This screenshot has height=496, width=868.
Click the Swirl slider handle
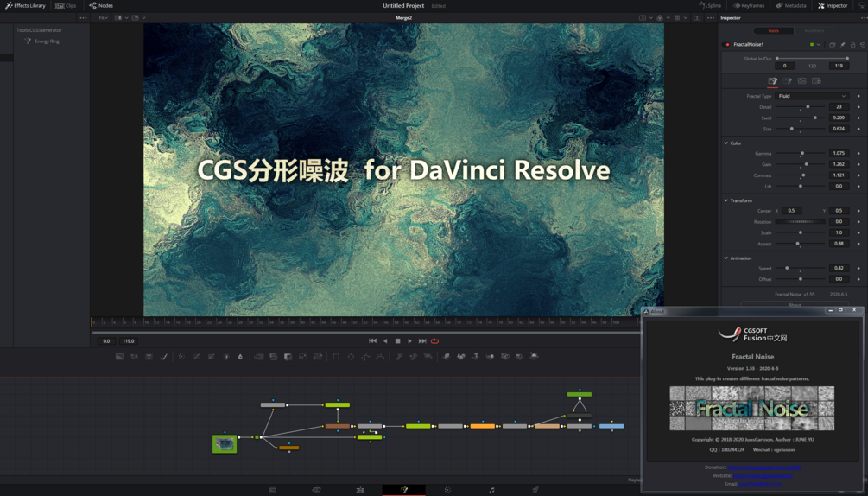coord(814,118)
